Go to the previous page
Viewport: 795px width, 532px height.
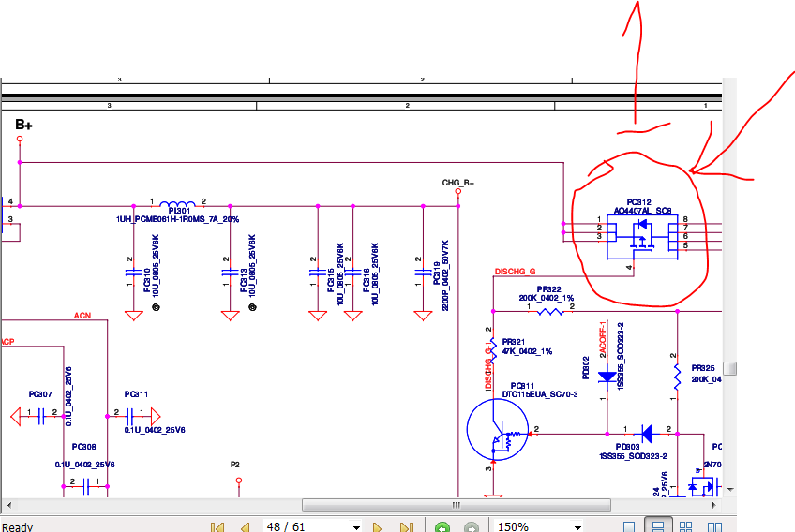coord(246,527)
